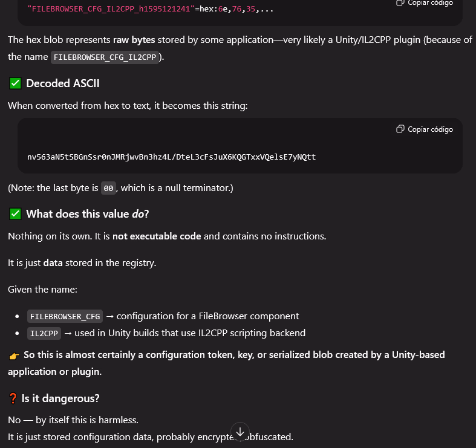476x448 pixels.
Task: Click the green checkmark beside 'What does this value do?'
Action: [15, 214]
